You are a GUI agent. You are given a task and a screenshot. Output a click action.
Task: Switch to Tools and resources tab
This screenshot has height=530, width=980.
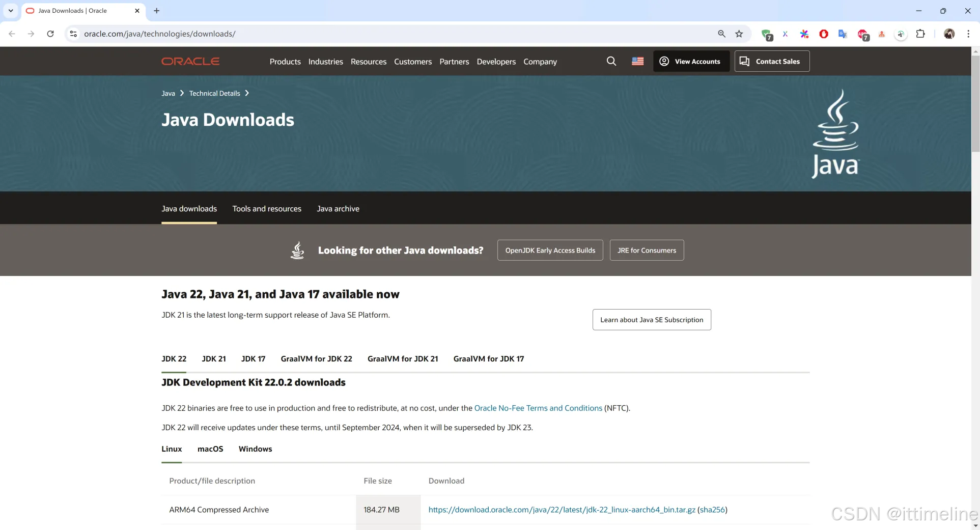267,209
